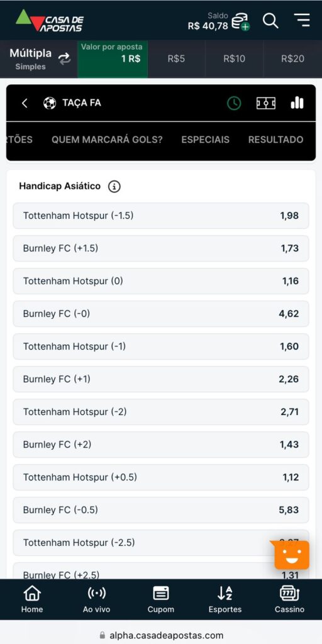Open the hamburger menu icon
This screenshot has height=644, width=322.
coord(302,20)
